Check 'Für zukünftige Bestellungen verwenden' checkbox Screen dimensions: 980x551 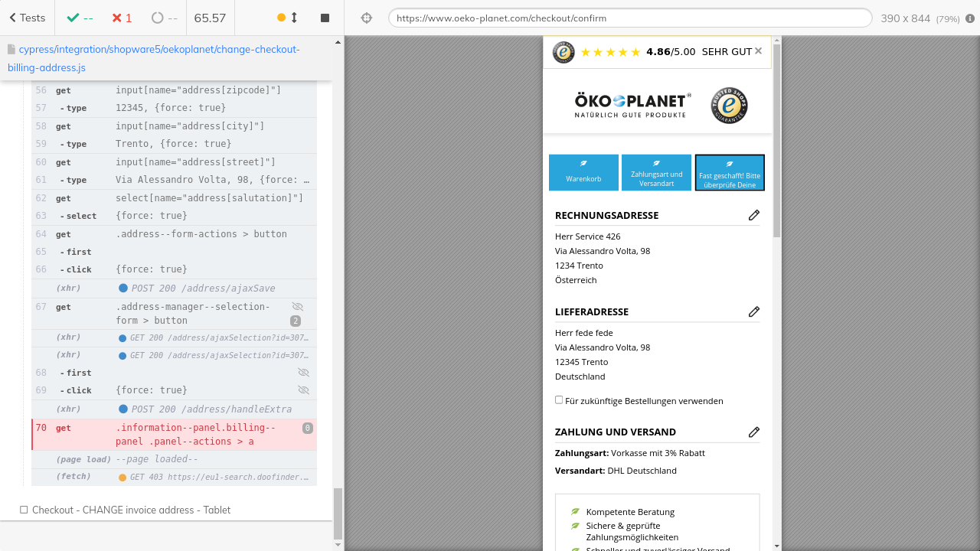pos(559,400)
